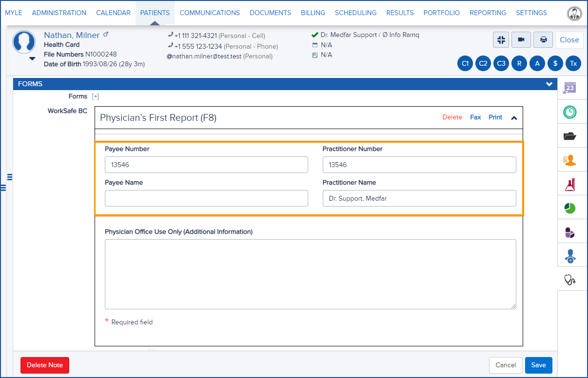Select the stethoscope icon in sidebar
This screenshot has width=588, height=378.
(571, 279)
